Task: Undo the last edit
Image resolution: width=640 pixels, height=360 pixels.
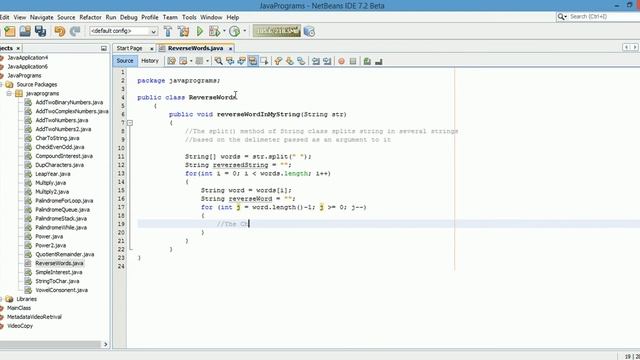Action: pyautogui.click(x=60, y=31)
